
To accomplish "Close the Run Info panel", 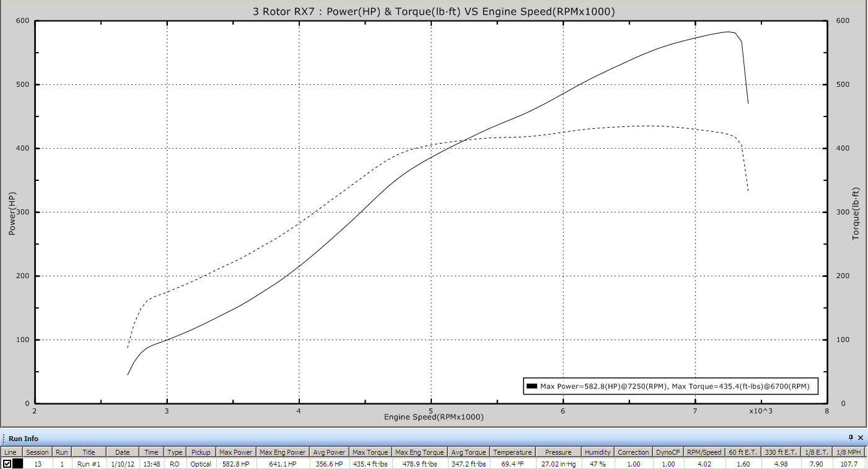I will 861,438.
